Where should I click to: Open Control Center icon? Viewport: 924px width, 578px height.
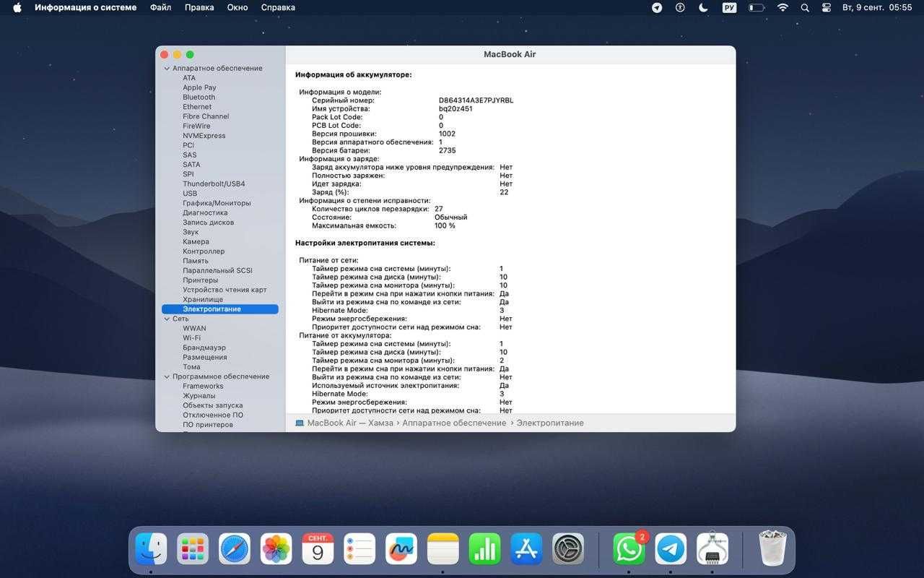click(827, 7)
